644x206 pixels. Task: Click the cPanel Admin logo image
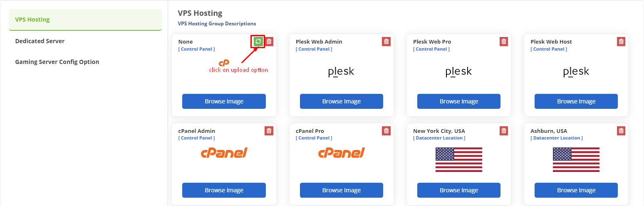click(224, 153)
